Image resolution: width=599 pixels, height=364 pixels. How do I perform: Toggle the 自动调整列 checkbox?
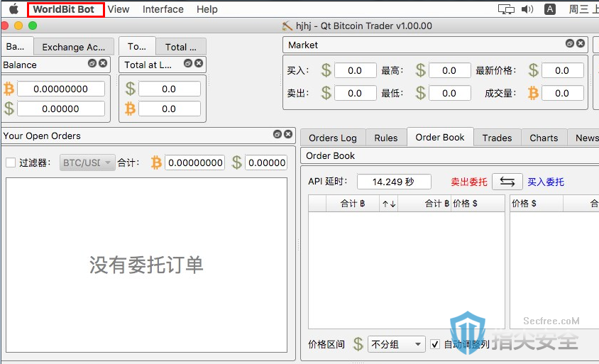click(x=435, y=344)
